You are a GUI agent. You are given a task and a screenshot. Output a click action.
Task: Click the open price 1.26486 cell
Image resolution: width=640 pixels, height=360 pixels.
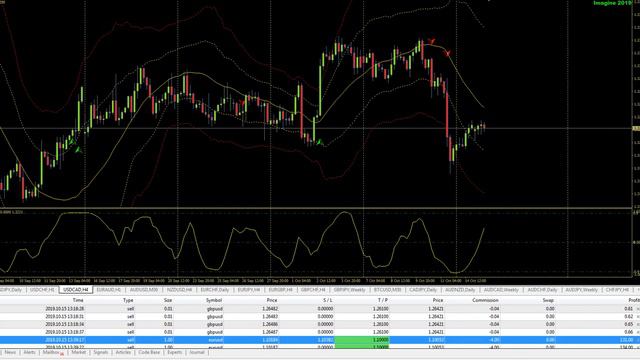point(270,324)
